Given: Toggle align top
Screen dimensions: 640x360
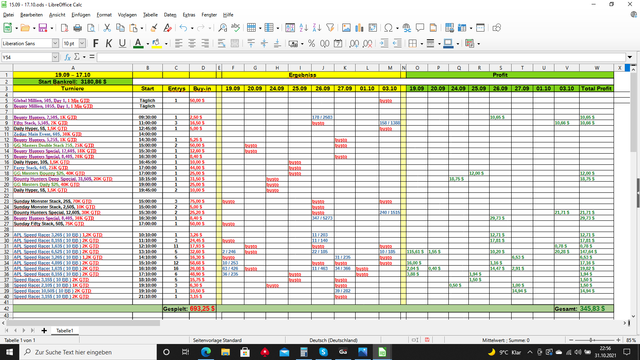Looking at the screenshot, I should click(x=251, y=43).
